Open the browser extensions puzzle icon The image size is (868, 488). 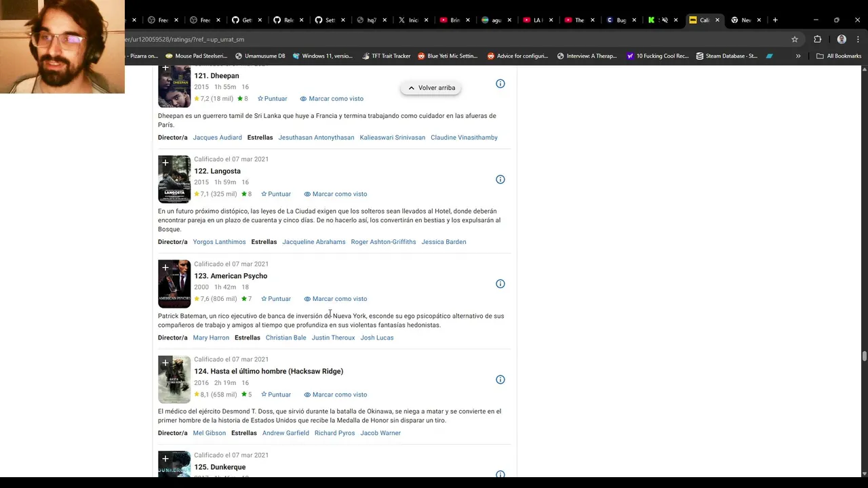(817, 39)
